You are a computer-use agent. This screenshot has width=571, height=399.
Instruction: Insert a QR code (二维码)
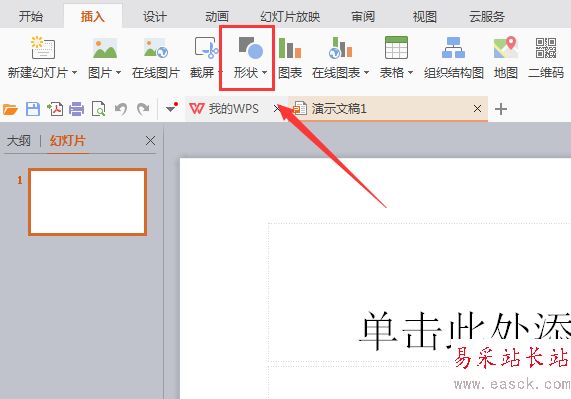point(546,58)
